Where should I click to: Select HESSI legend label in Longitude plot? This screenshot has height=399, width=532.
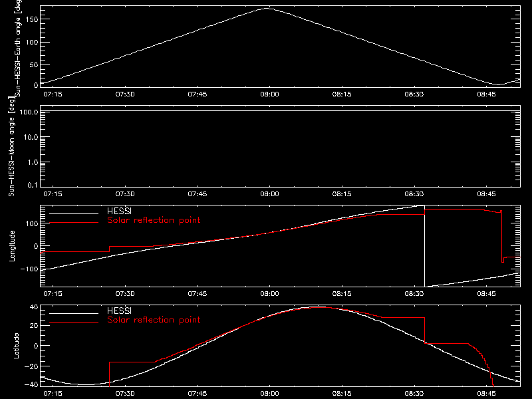click(x=119, y=211)
